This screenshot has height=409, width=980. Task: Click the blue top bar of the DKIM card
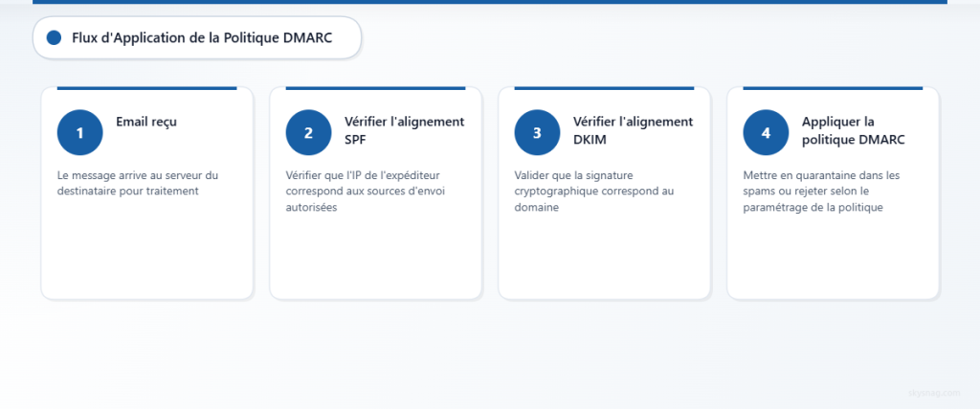pyautogui.click(x=605, y=88)
